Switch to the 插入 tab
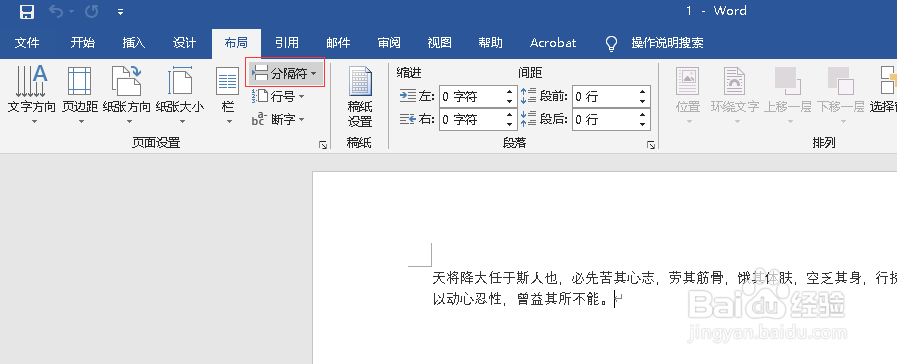The width and height of the screenshot is (897, 364). (134, 43)
